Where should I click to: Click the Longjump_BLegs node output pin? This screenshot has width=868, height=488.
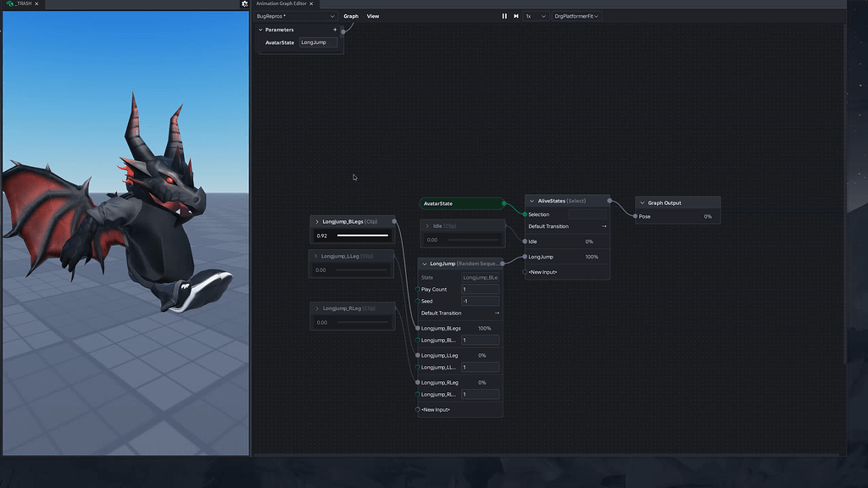click(x=394, y=221)
